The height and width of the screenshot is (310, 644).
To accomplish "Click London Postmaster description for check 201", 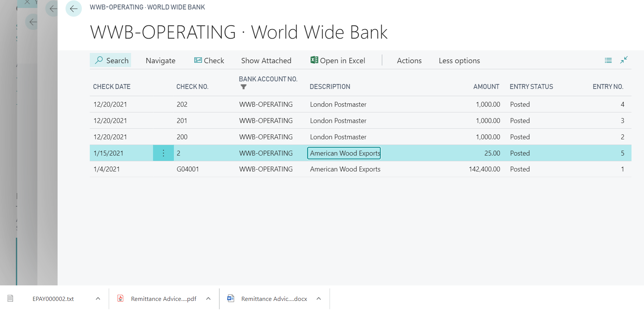I will (x=338, y=121).
